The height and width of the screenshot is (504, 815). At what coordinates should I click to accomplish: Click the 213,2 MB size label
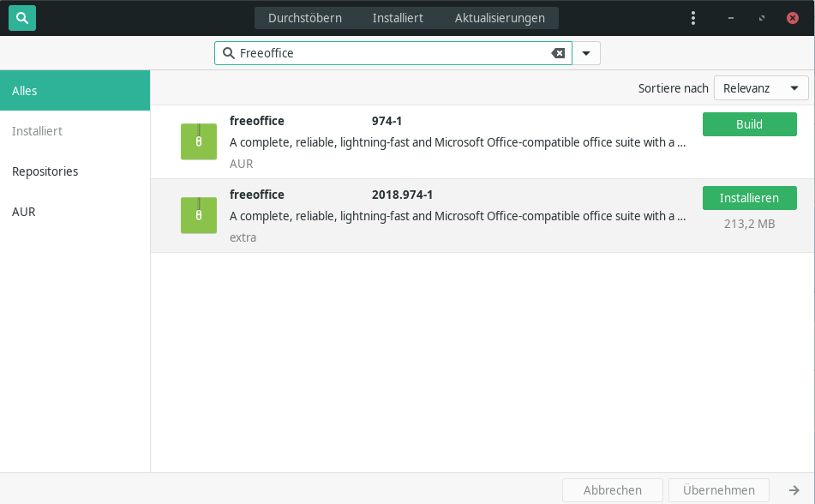(x=750, y=224)
